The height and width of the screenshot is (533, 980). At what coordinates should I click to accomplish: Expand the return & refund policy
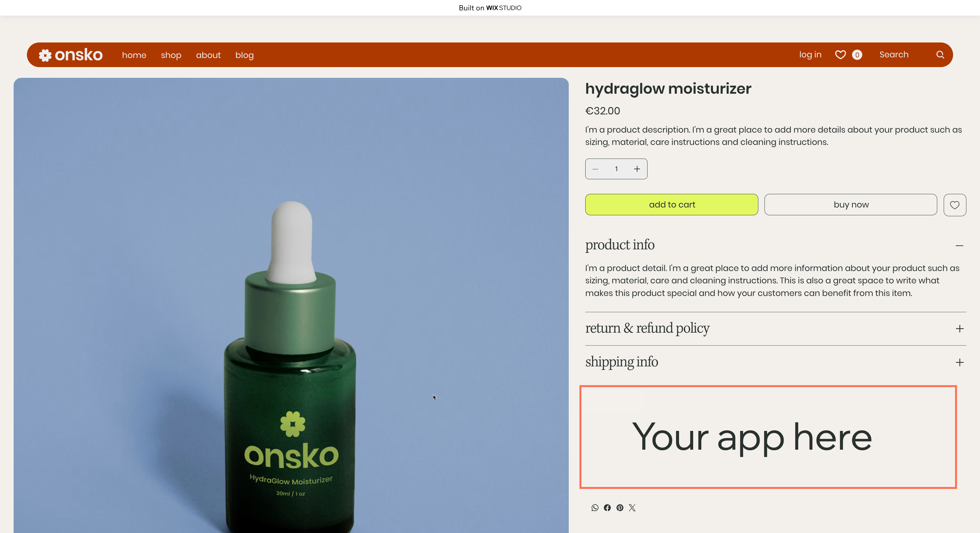(x=960, y=328)
